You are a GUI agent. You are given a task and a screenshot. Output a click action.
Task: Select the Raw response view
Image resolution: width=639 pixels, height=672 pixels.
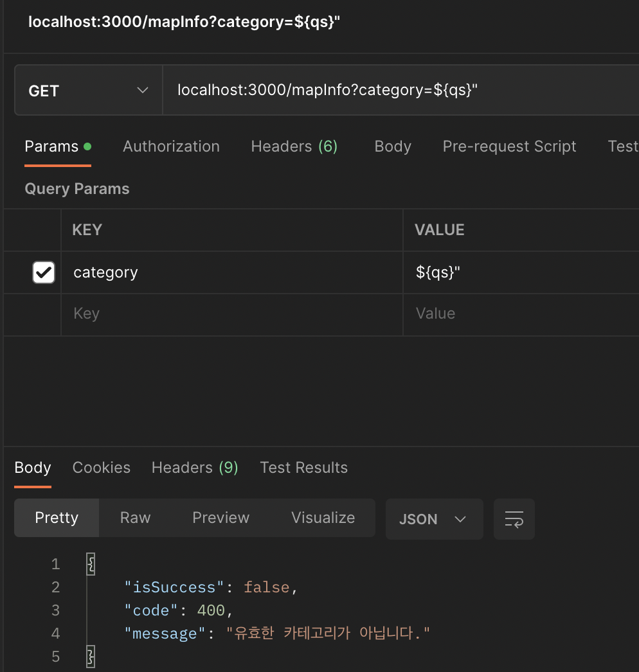tap(135, 518)
